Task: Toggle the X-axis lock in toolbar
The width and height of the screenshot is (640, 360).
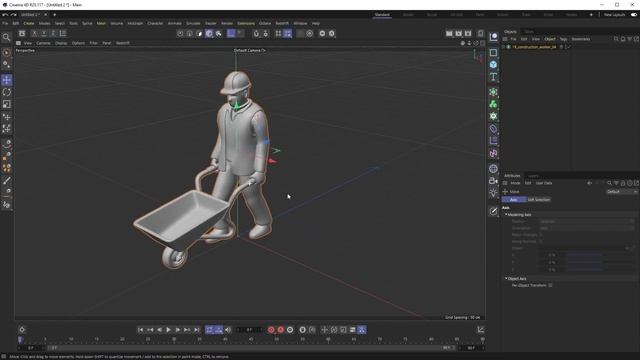Action: click(x=35, y=33)
